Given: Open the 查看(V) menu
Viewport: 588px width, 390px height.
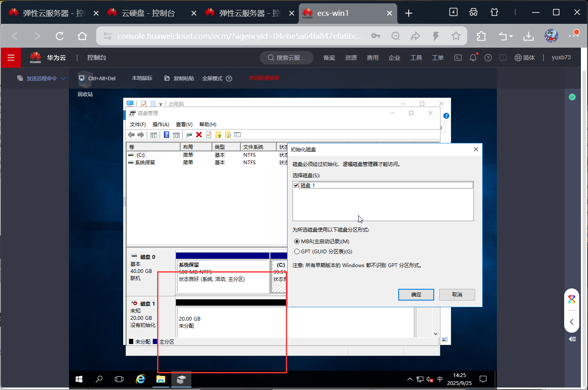Looking at the screenshot, I should (184, 125).
